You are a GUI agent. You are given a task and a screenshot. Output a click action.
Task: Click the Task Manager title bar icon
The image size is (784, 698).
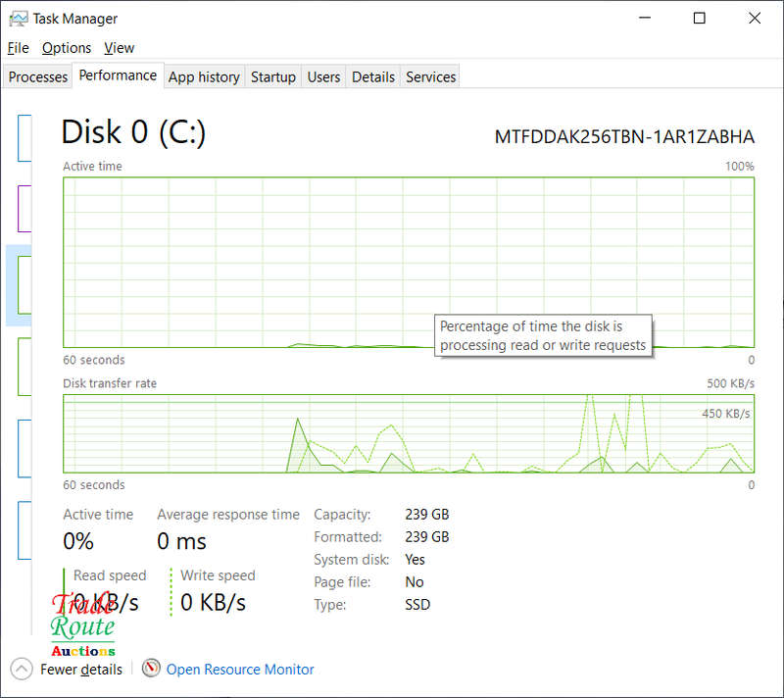coord(18,19)
